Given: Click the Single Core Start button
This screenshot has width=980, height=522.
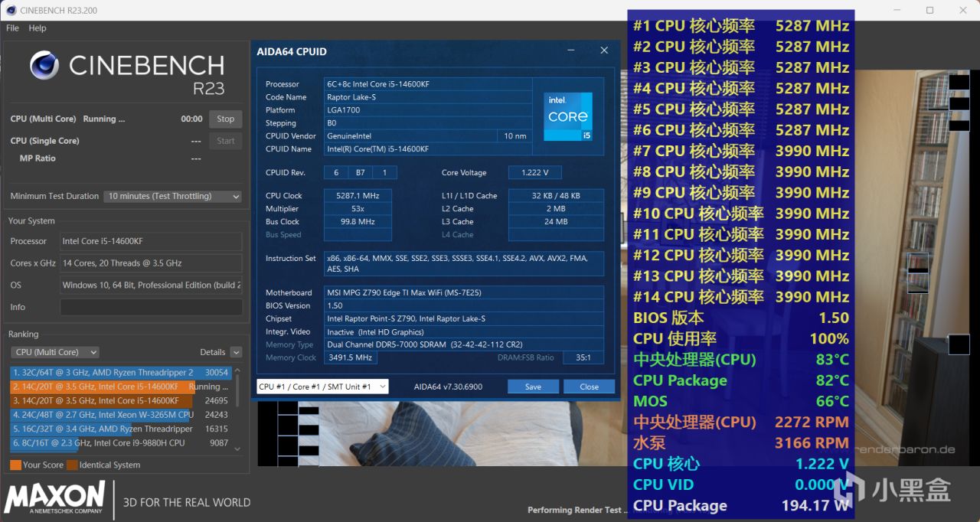Looking at the screenshot, I should coord(225,141).
